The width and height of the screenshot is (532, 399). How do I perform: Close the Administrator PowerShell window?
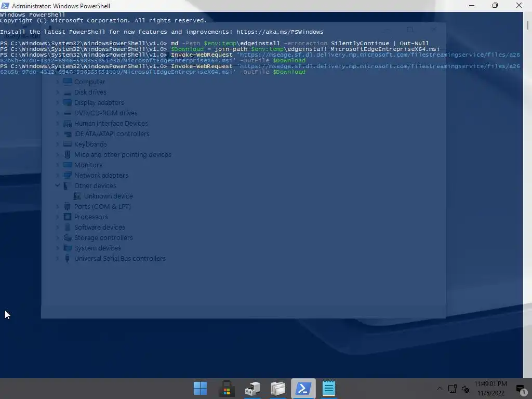point(519,6)
